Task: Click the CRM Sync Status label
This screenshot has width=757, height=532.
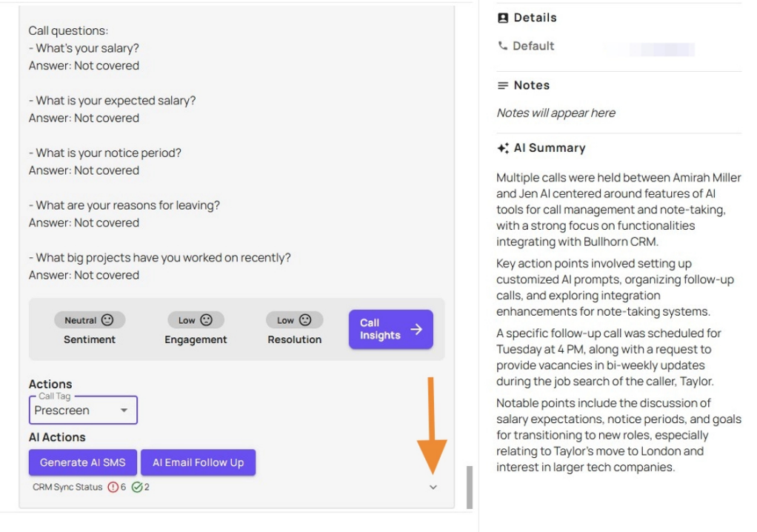Action: [x=67, y=487]
